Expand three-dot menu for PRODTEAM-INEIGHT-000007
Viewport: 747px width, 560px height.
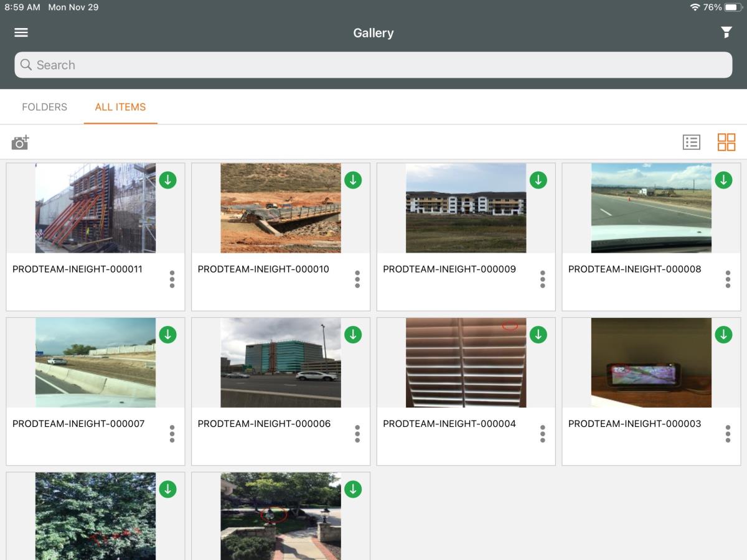(172, 434)
